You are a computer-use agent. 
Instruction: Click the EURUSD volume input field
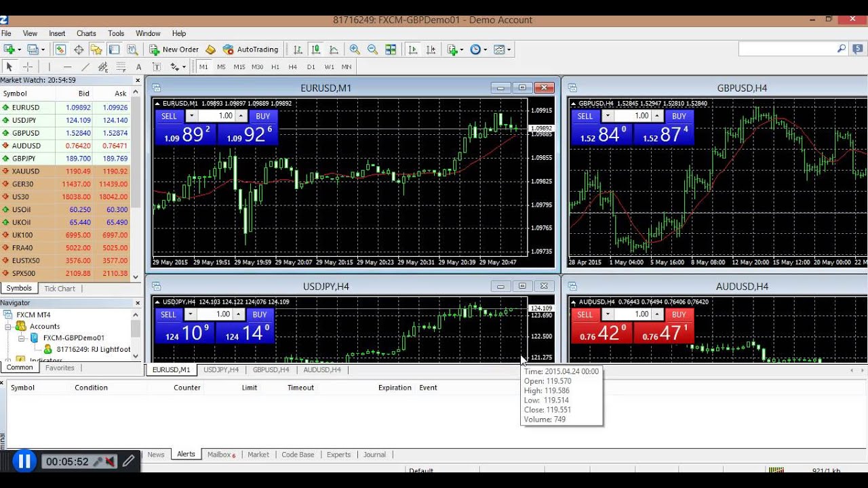(216, 116)
